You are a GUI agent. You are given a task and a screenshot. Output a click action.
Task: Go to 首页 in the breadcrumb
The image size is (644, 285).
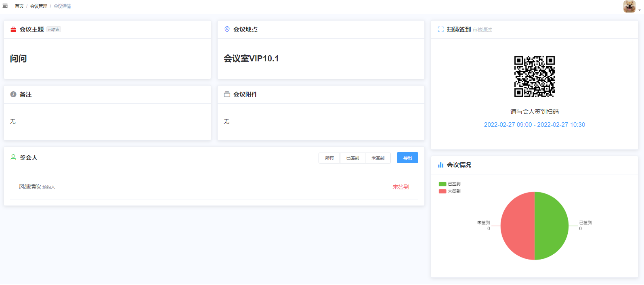(19, 6)
